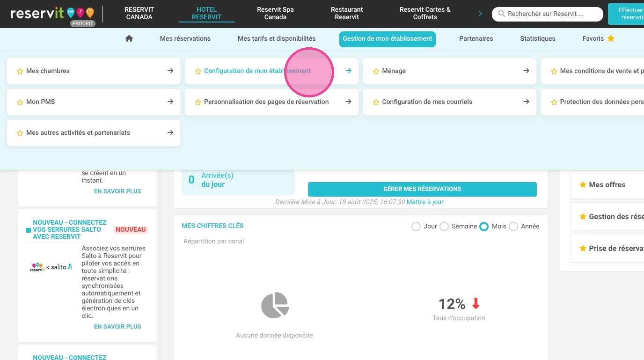
Task: Select the Année radio button
Action: pos(513,227)
